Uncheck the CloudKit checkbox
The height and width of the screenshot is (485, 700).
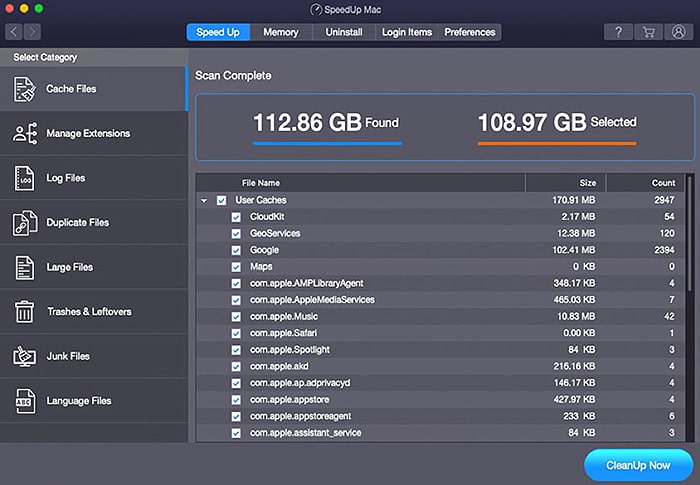click(x=236, y=217)
